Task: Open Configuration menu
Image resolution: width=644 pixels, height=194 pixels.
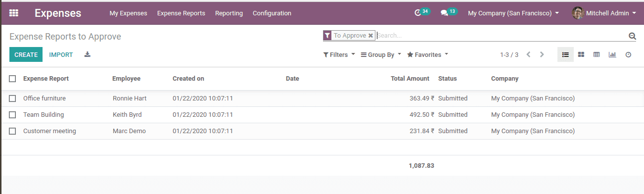Action: coord(272,13)
